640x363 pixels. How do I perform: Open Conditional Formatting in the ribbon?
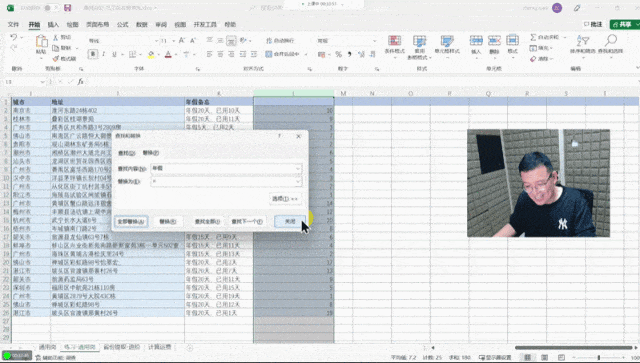click(x=394, y=41)
